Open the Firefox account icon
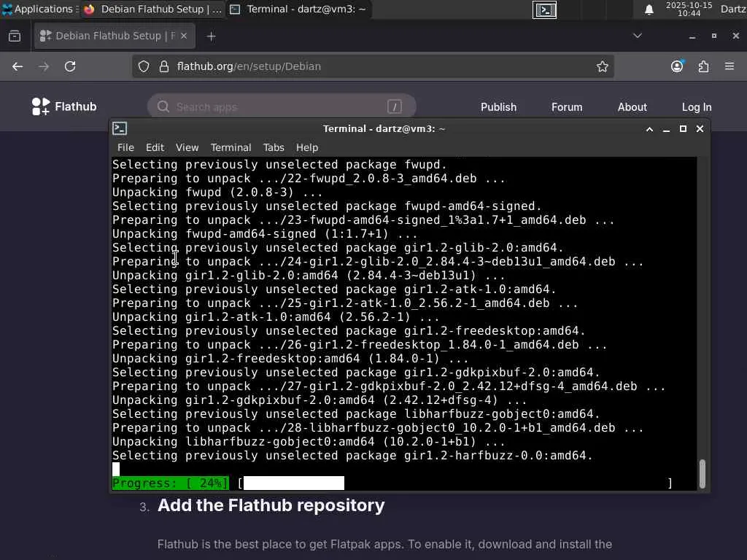747x560 pixels. pyautogui.click(x=677, y=66)
